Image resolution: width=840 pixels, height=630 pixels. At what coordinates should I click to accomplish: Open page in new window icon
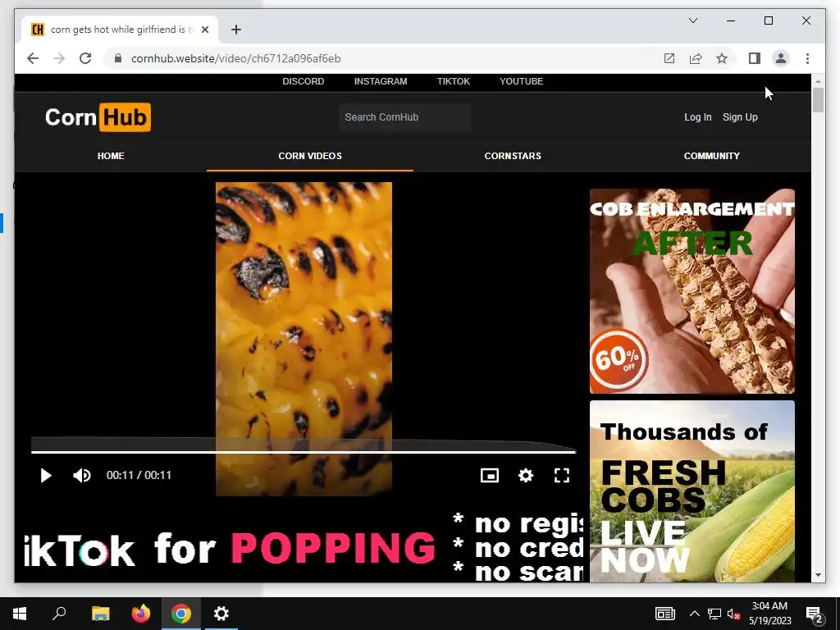coord(669,58)
